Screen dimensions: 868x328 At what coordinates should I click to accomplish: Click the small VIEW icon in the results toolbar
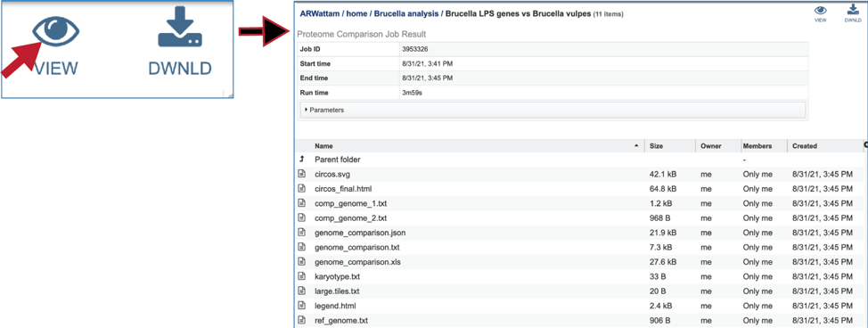tap(821, 10)
